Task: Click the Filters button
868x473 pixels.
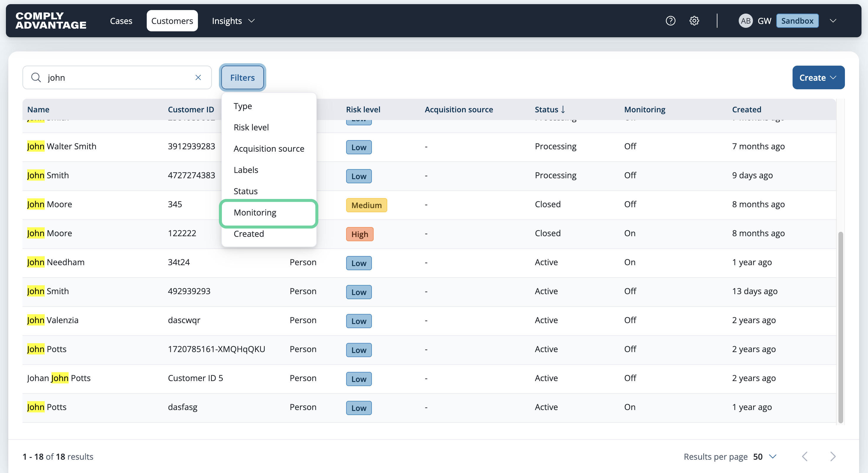Action: click(x=243, y=77)
